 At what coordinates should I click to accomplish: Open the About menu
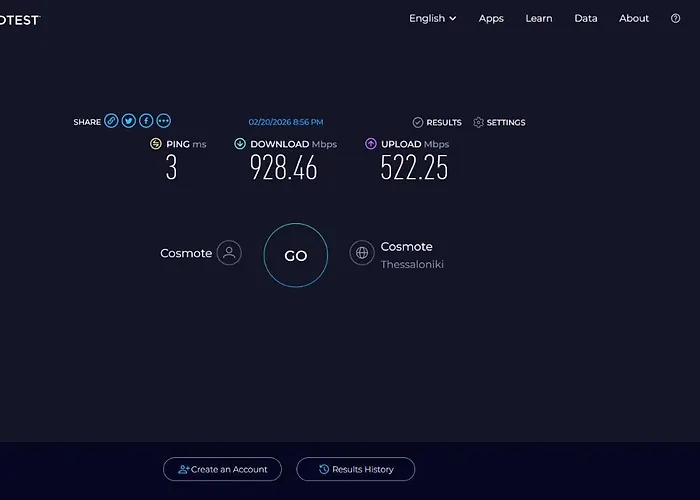tap(634, 18)
